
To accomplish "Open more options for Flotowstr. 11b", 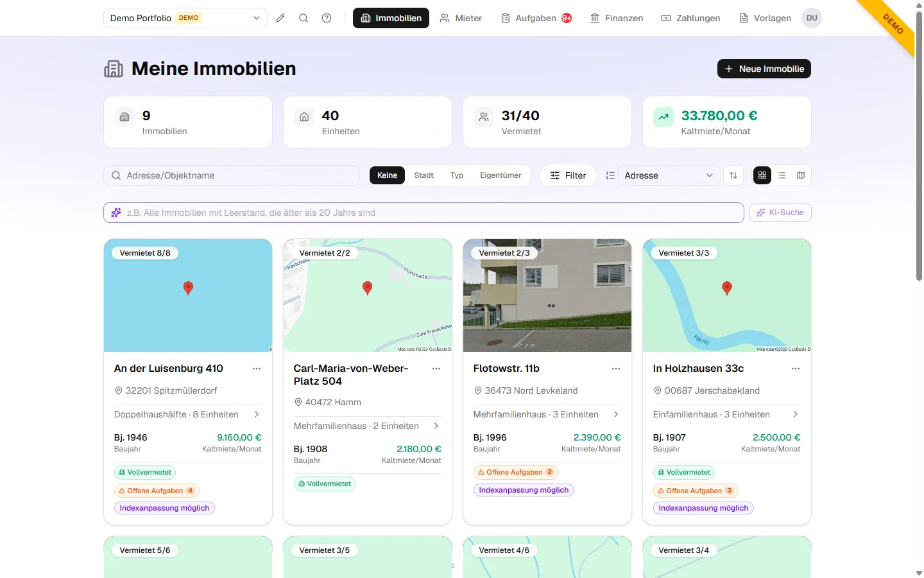I will pos(616,369).
